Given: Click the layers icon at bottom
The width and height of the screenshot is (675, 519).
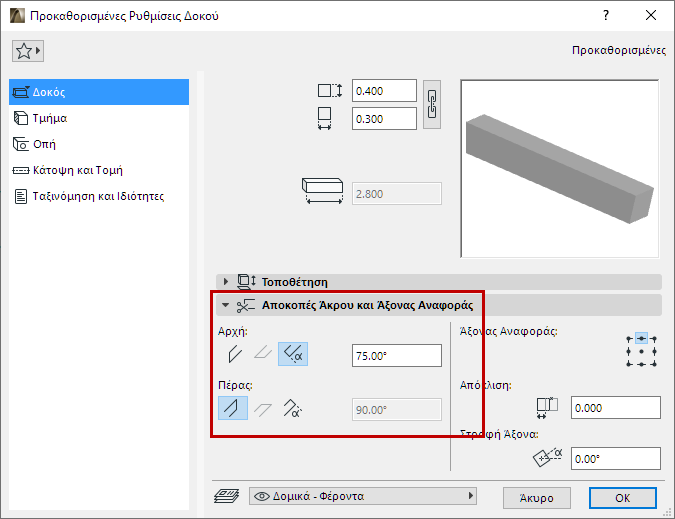Looking at the screenshot, I should point(227,496).
